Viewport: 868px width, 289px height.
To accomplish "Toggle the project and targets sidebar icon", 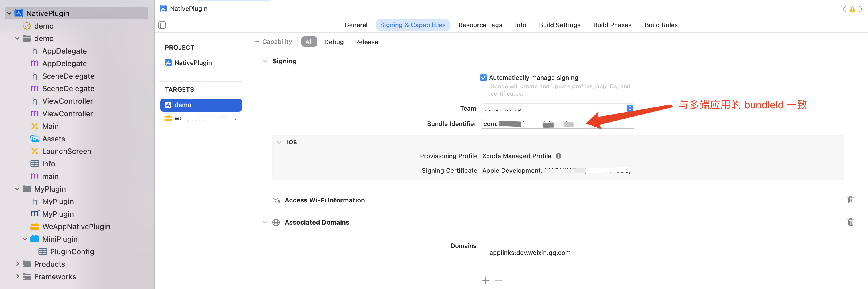I will coord(162,25).
